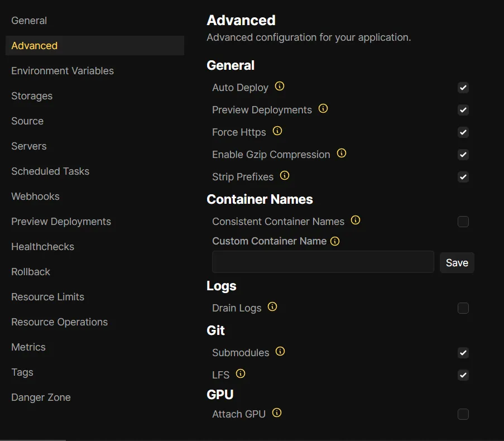This screenshot has height=441, width=504.
Task: Uncheck the LFS option
Action: (463, 375)
